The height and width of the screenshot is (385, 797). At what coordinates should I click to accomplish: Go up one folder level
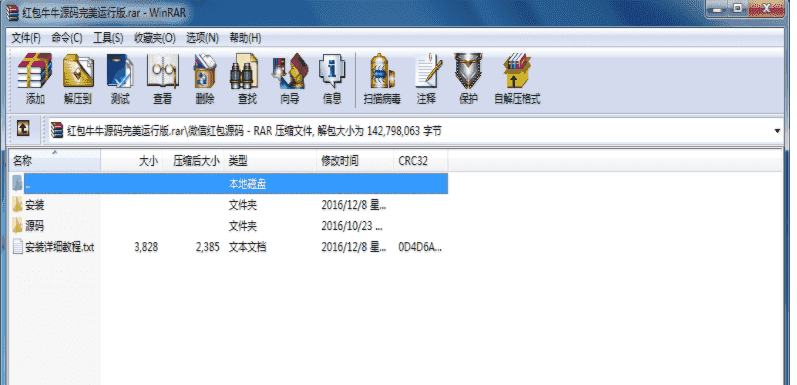(22, 129)
